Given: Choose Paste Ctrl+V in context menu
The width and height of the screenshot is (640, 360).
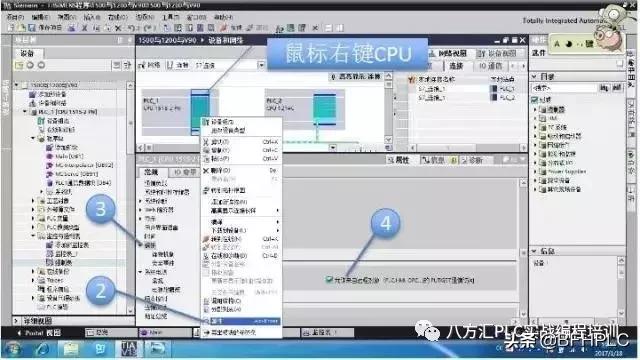Looking at the screenshot, I should click(x=241, y=158).
